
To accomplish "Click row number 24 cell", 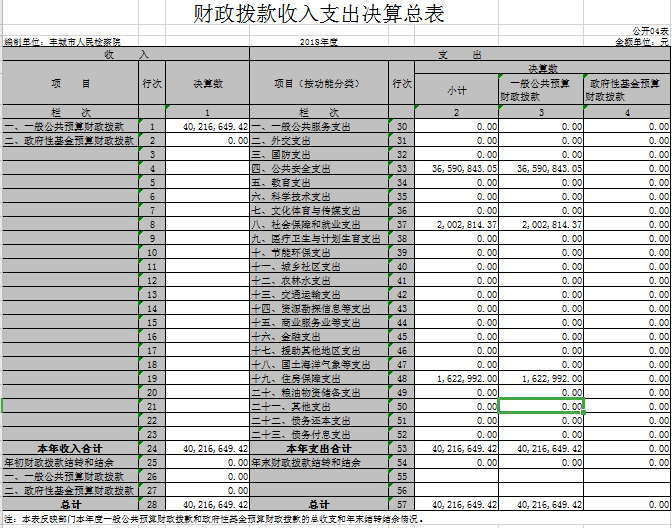I will [x=152, y=448].
